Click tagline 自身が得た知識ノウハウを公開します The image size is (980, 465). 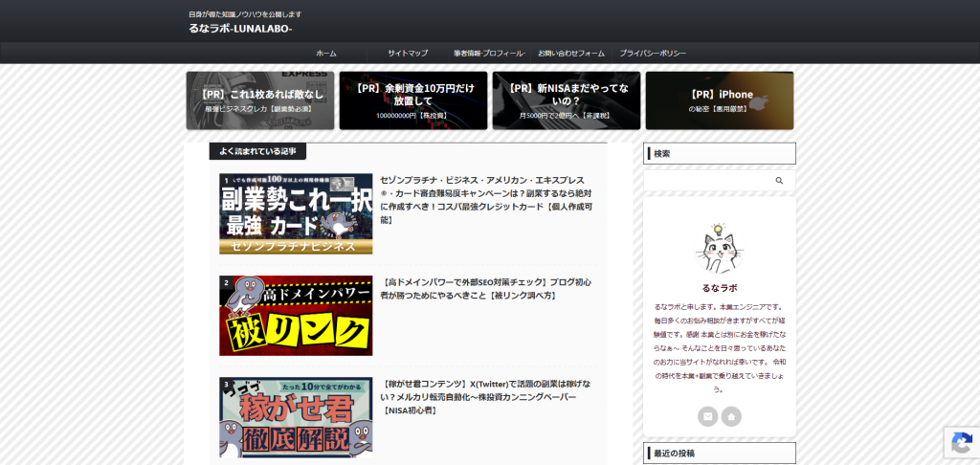pyautogui.click(x=245, y=13)
